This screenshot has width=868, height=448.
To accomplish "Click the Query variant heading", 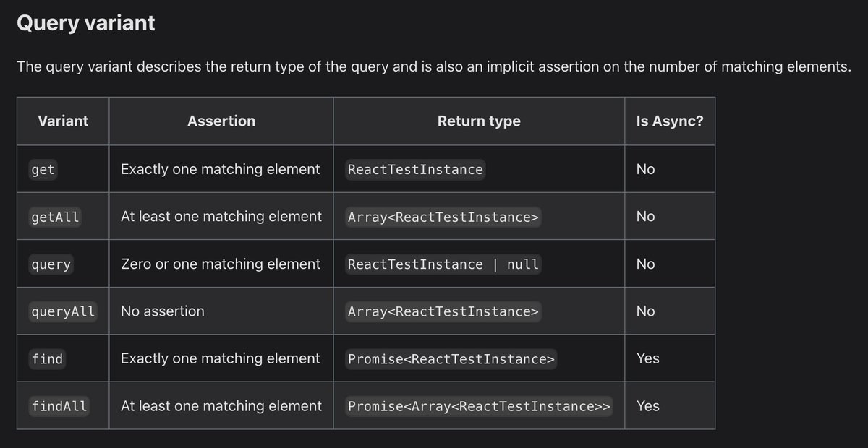I will point(85,23).
